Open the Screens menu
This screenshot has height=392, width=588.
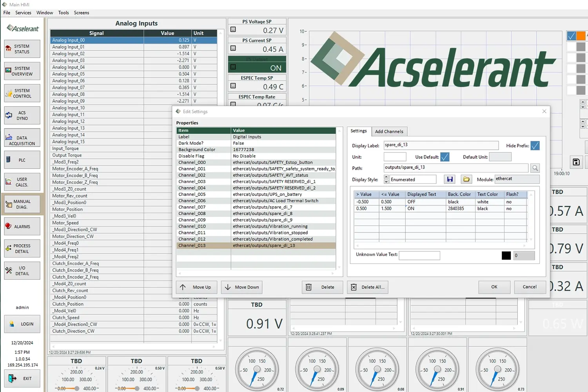[x=82, y=13]
